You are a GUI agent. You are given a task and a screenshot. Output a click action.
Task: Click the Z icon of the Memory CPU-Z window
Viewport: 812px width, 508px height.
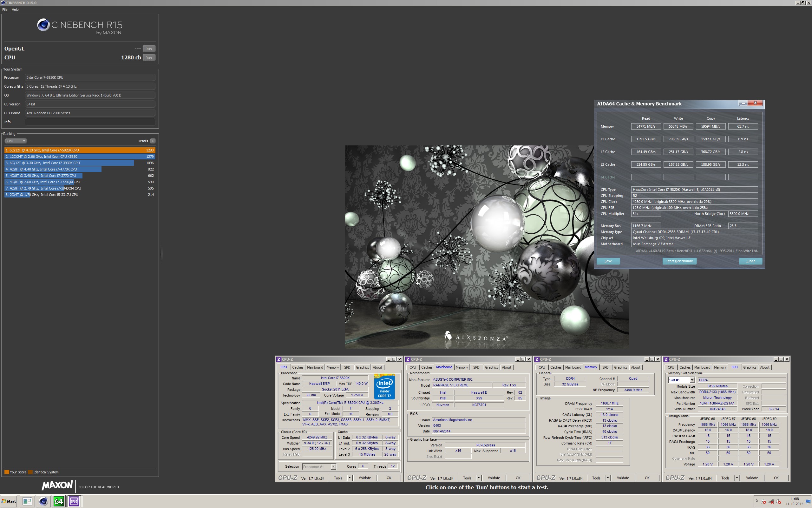[537, 359]
